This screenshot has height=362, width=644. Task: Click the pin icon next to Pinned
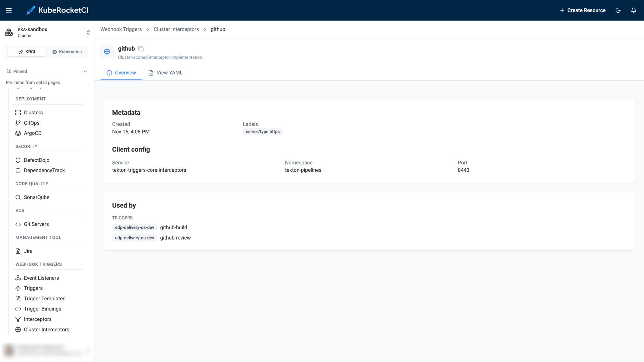[9, 71]
